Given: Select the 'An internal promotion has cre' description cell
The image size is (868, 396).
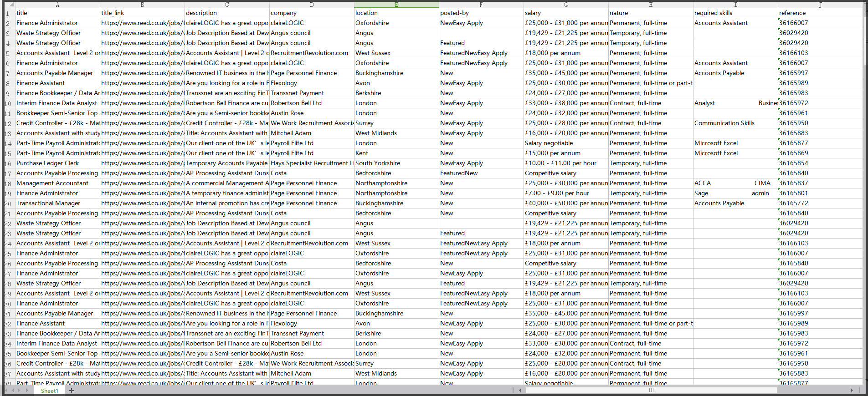Looking at the screenshot, I should pyautogui.click(x=227, y=203).
